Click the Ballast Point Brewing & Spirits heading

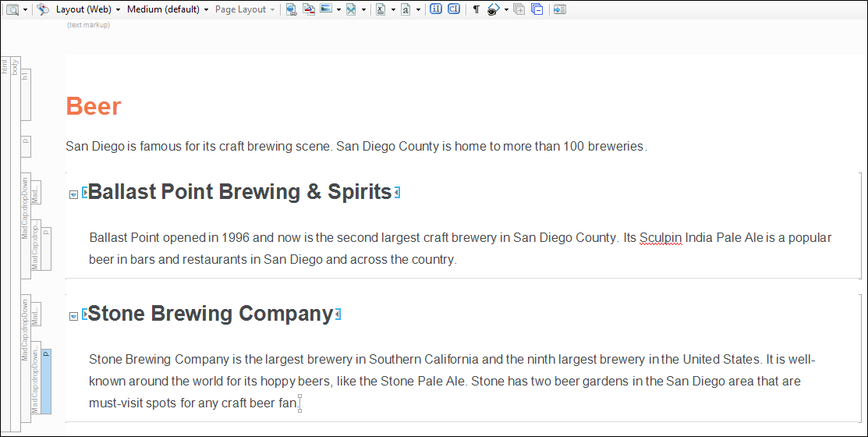pos(239,192)
